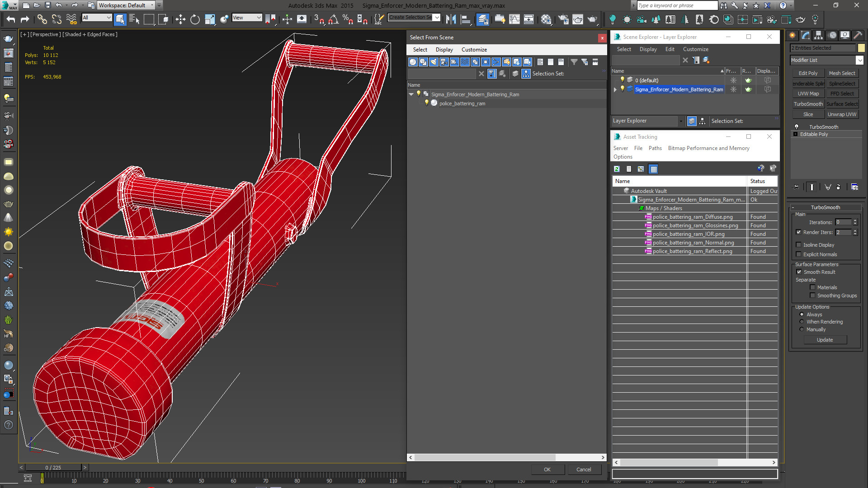The image size is (868, 488).
Task: Open Bitmap Performance and Memory menu
Action: (708, 148)
